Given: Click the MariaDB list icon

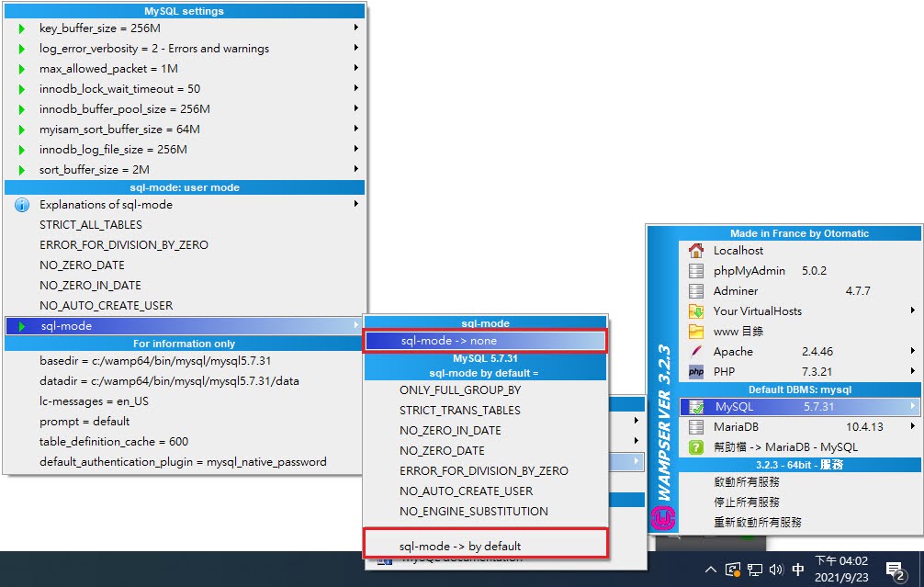Looking at the screenshot, I should pyautogui.click(x=696, y=426).
